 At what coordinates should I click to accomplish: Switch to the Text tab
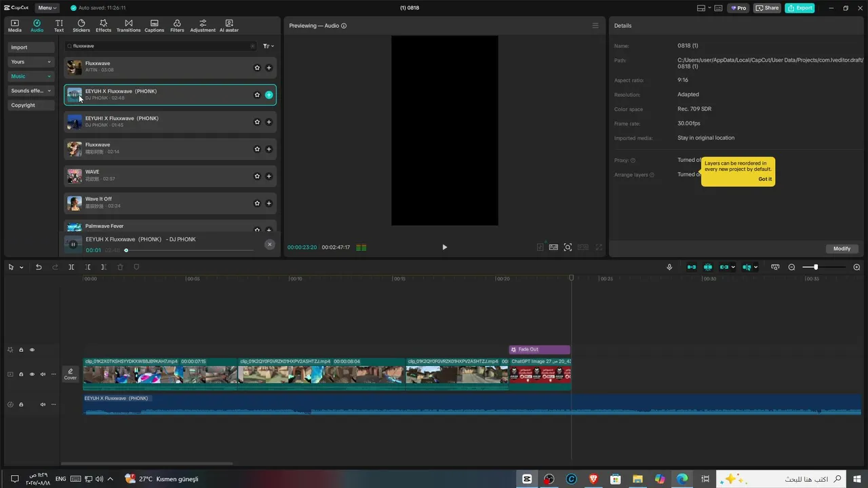tap(59, 26)
